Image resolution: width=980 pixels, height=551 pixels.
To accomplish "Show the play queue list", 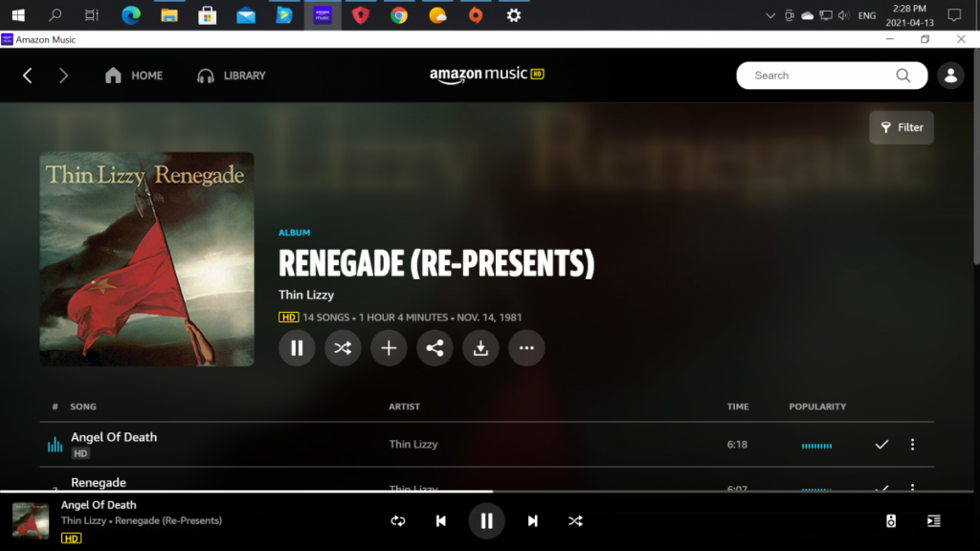I will (934, 520).
